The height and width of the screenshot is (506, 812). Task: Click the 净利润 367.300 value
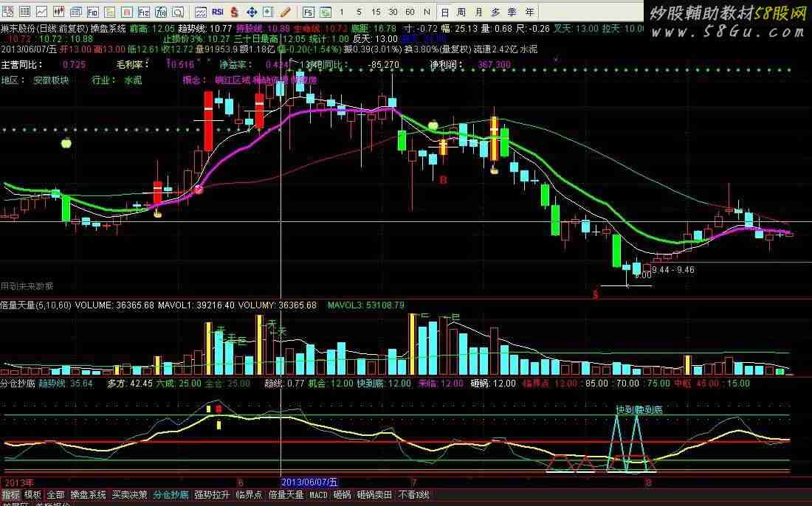click(x=494, y=65)
